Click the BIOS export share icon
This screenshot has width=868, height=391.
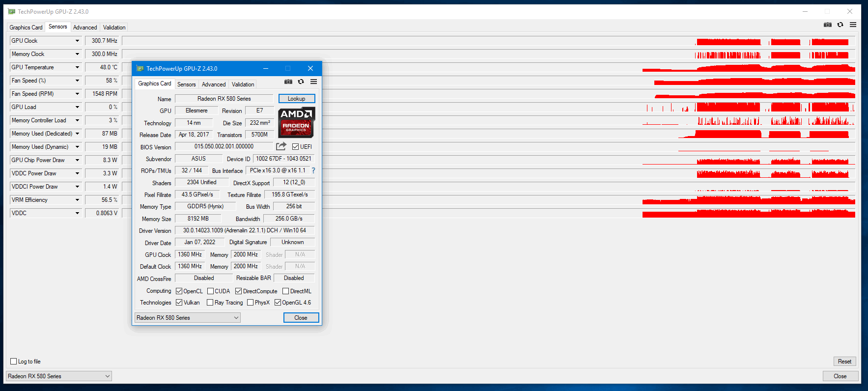(281, 146)
